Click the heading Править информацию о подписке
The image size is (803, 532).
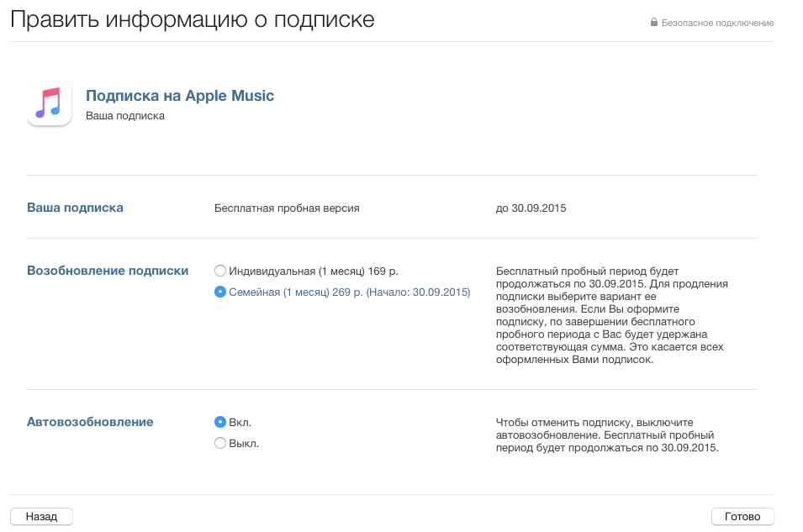tap(193, 20)
